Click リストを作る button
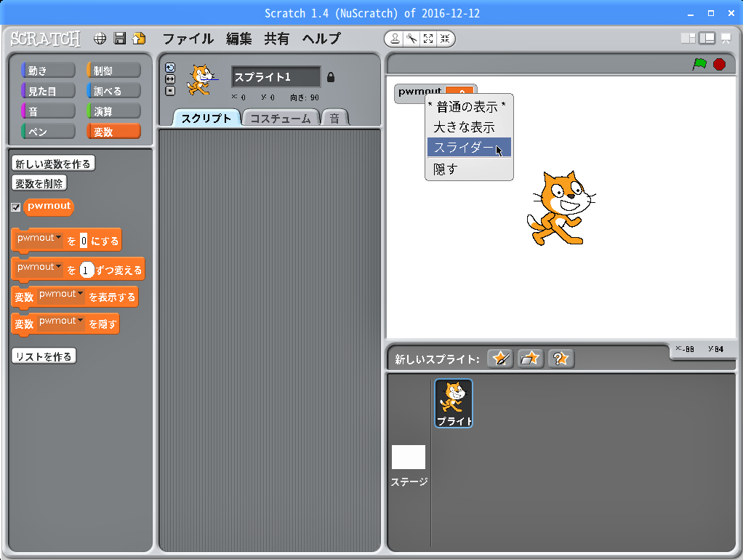 [44, 356]
